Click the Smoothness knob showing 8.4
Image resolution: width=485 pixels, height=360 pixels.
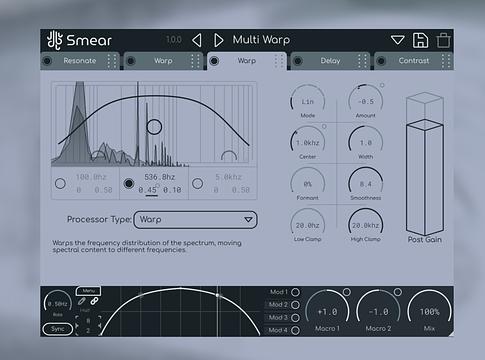click(366, 184)
